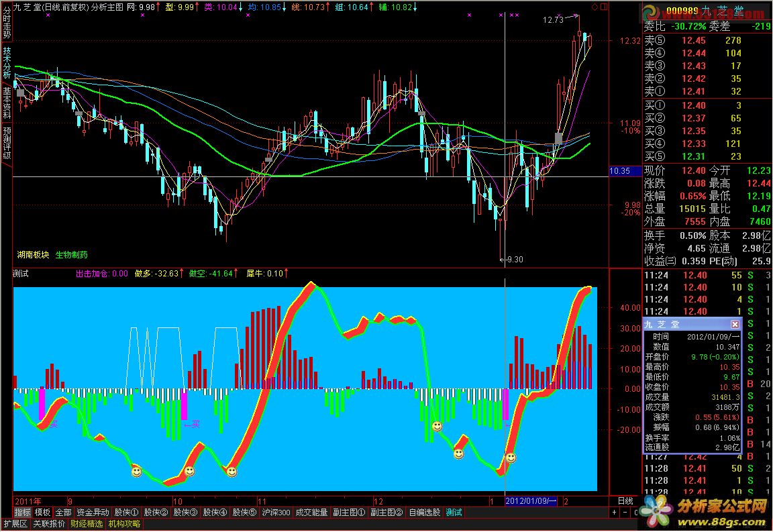Switch to the 股侠④ tab
This screenshot has width=773, height=532.
(x=215, y=513)
